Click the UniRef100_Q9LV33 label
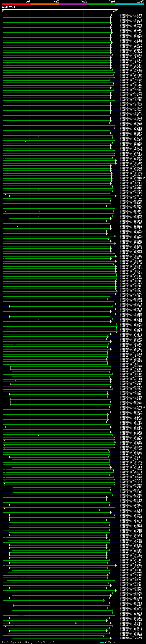Screen dimensions: 146x644 pos(131,304)
